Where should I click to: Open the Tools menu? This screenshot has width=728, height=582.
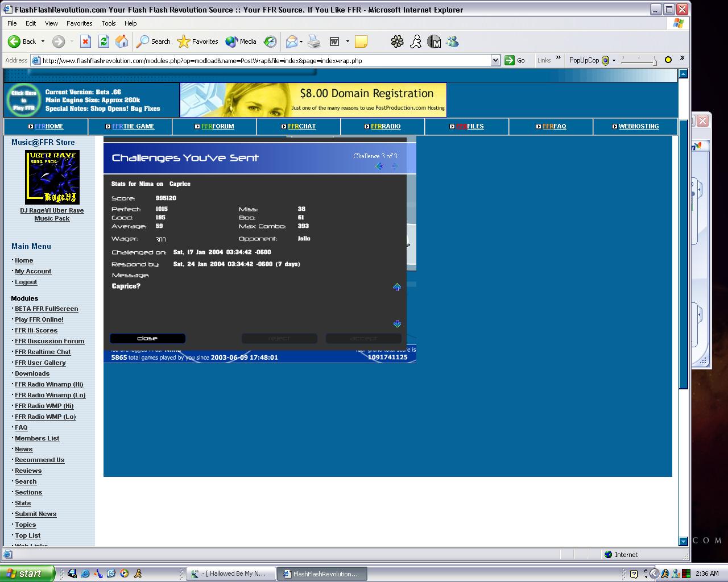(108, 23)
